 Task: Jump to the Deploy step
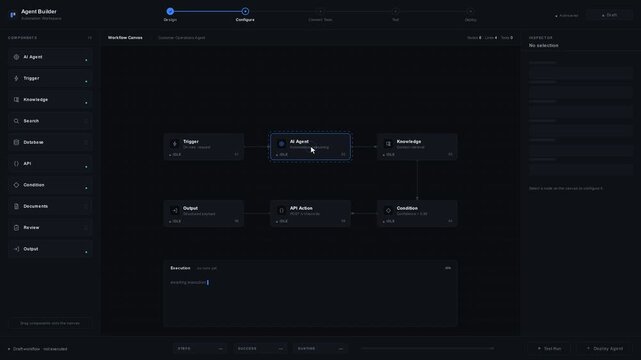pyautogui.click(x=470, y=11)
